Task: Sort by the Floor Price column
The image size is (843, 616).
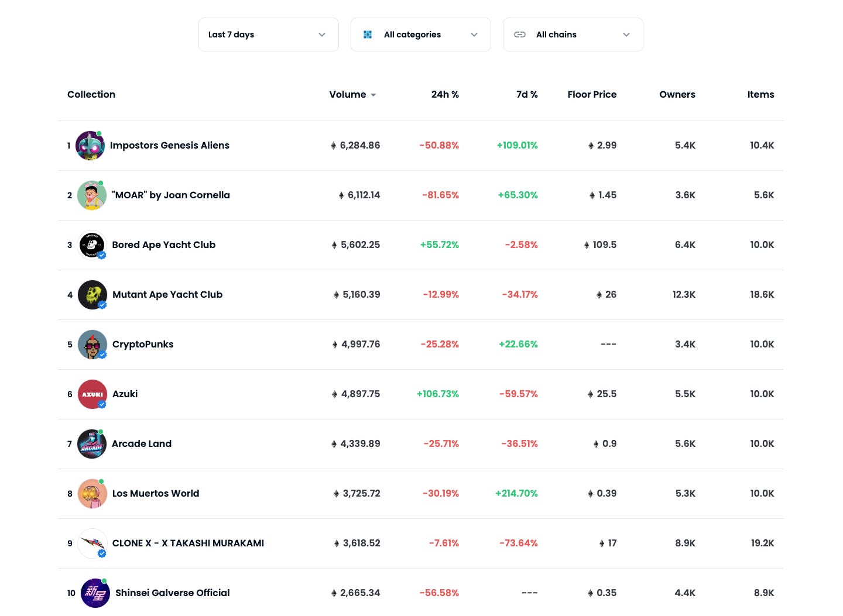Action: click(x=592, y=94)
